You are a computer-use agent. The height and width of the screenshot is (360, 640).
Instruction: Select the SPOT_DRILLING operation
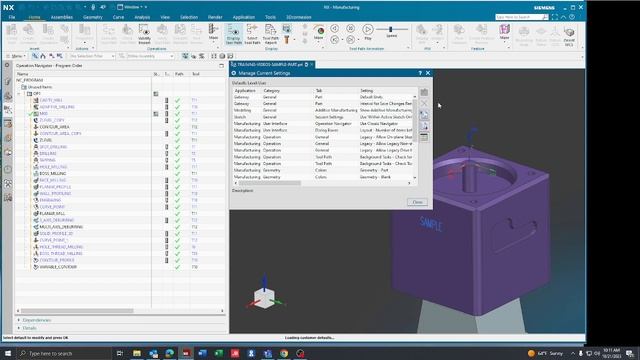(53, 147)
